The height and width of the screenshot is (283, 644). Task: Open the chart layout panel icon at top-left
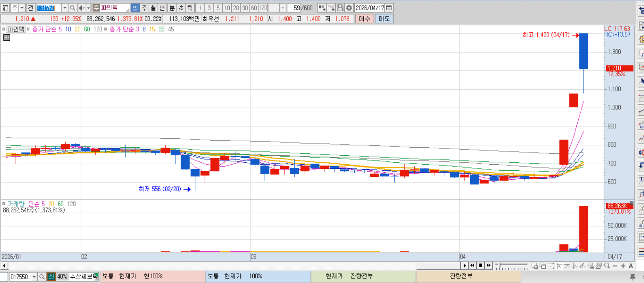click(5, 8)
